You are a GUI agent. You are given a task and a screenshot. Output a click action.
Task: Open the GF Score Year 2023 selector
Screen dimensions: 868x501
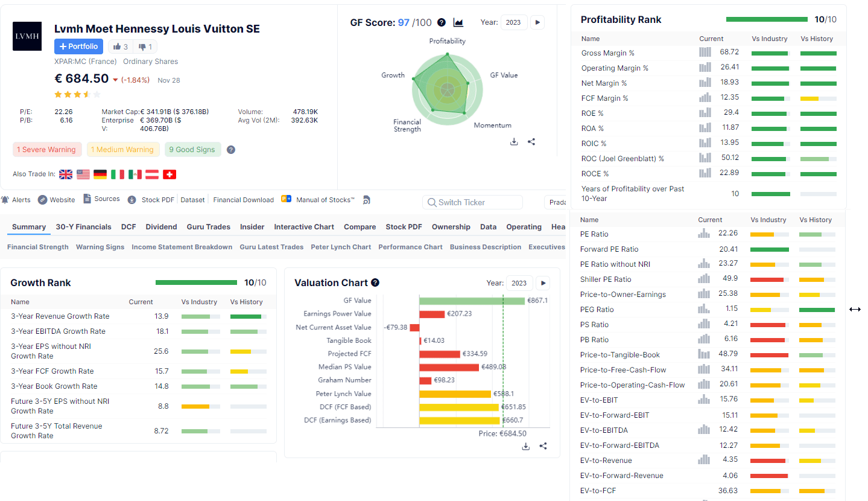pos(513,22)
